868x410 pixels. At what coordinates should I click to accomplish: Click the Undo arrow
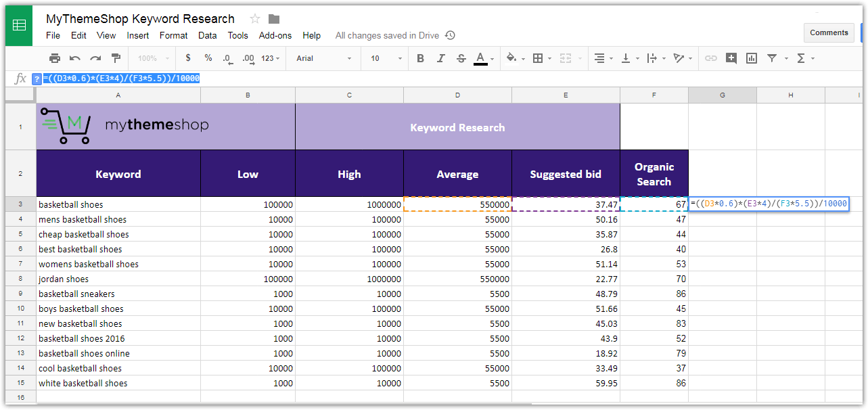click(x=75, y=58)
